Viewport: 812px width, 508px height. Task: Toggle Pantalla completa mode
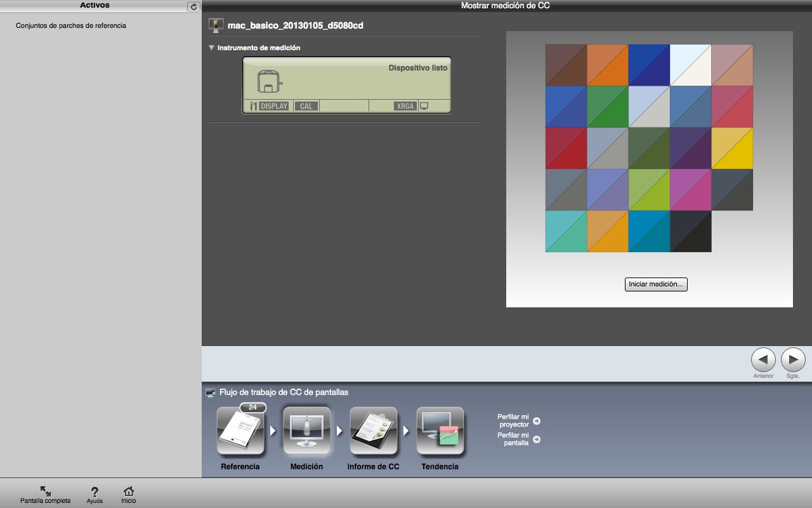tap(46, 495)
